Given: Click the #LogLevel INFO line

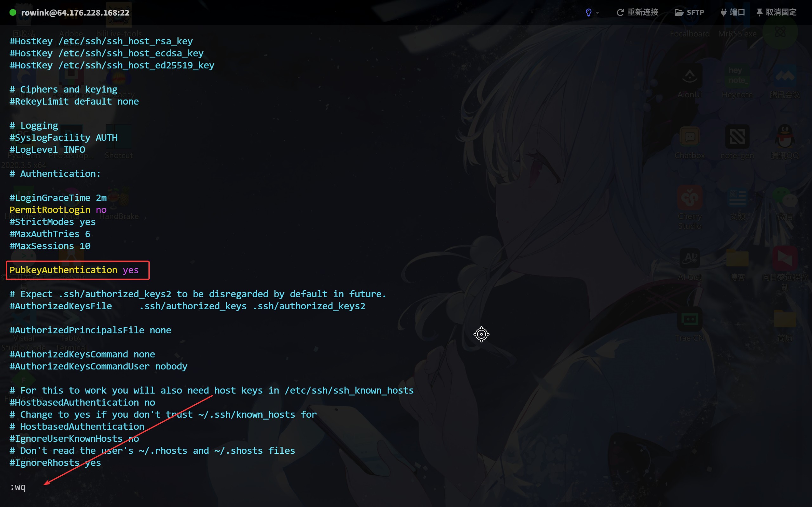Looking at the screenshot, I should point(47,150).
